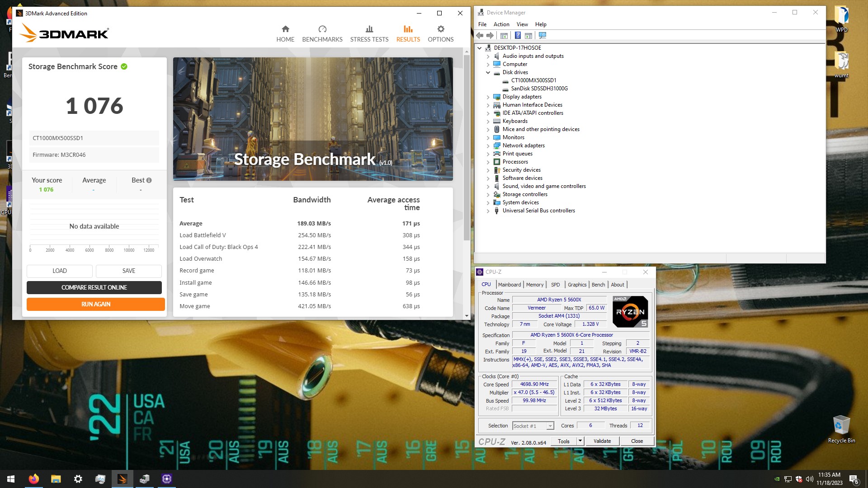Click the Close button in CPU-Z footer
This screenshot has width=868, height=488.
pos(637,441)
